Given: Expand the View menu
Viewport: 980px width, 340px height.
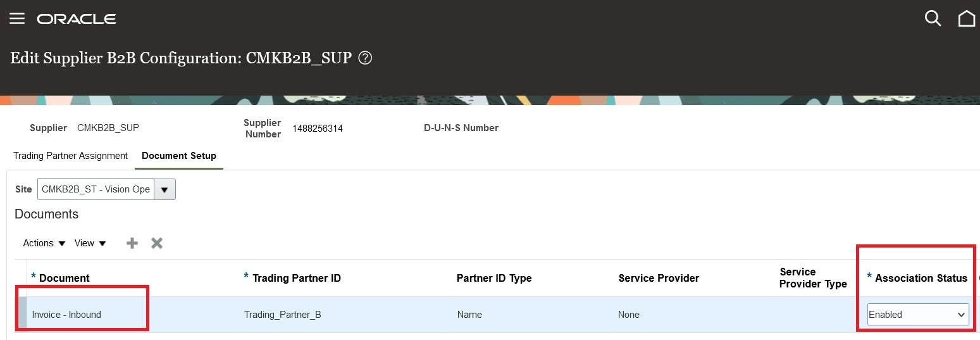Looking at the screenshot, I should coord(90,243).
